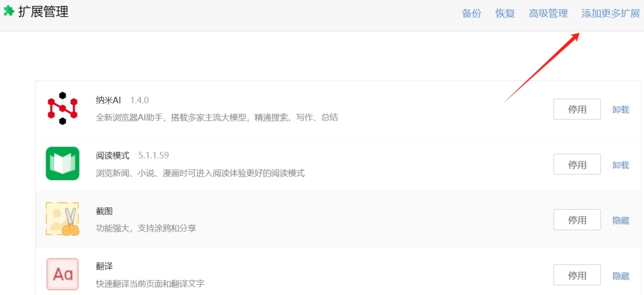644x295 pixels.
Task: Click the 纳米AI extension name
Action: (108, 100)
